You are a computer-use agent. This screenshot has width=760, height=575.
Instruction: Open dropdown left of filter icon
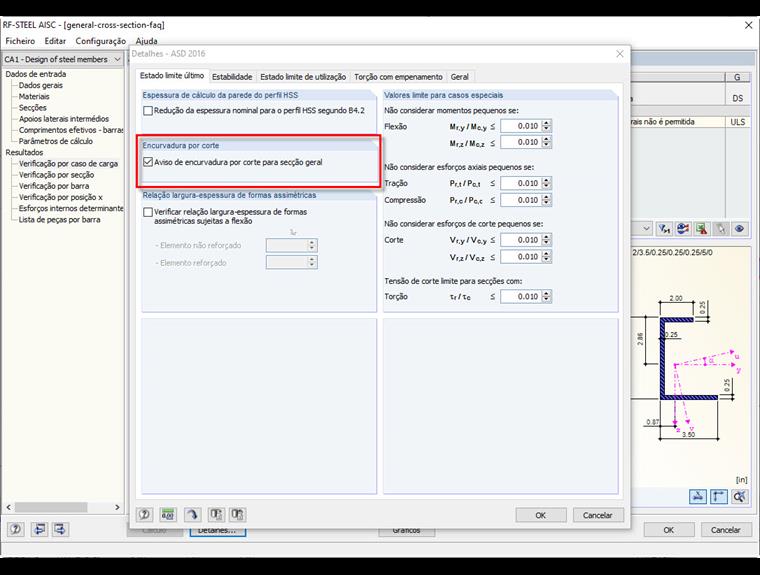point(646,229)
